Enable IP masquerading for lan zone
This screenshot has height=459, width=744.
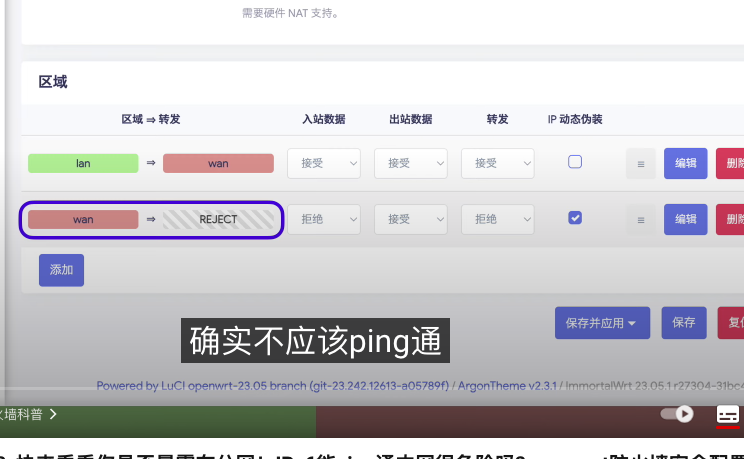pyautogui.click(x=575, y=162)
